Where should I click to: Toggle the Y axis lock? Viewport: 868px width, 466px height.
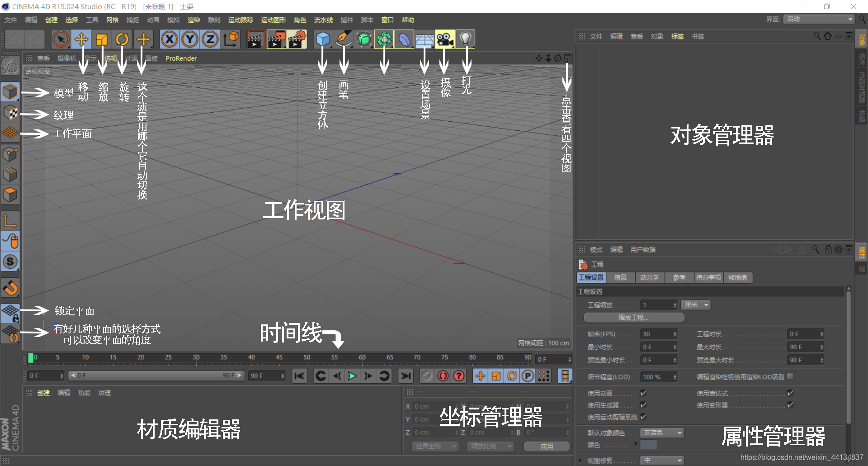190,39
